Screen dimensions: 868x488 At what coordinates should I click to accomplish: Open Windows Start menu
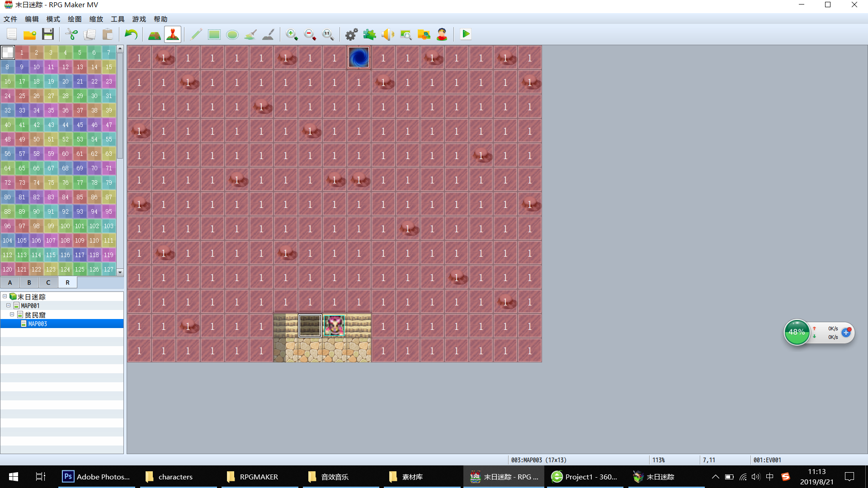click(14, 477)
